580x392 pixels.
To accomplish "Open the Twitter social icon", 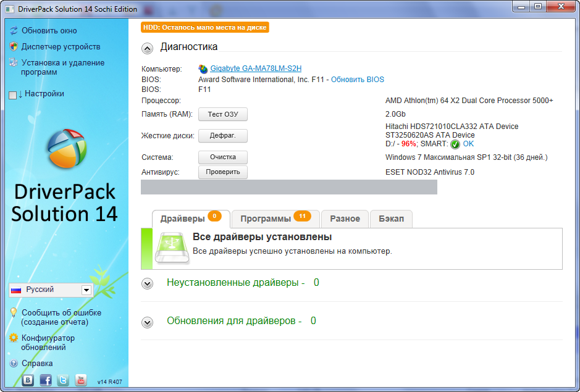I will tap(63, 380).
